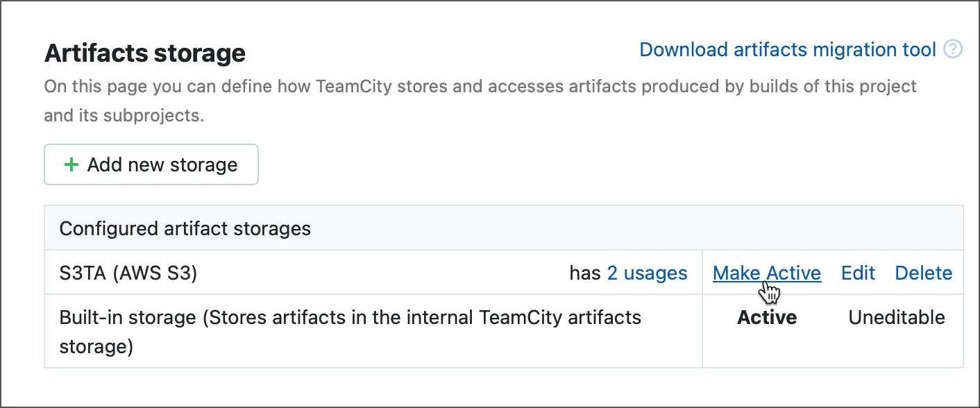This screenshot has height=408, width=980.
Task: Activate S3TA via the Make Active link
Action: coord(766,273)
